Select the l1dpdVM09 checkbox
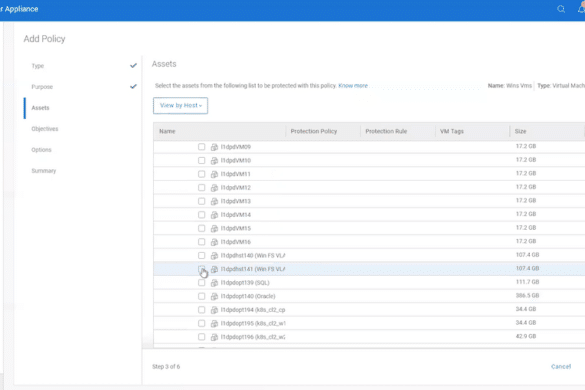The height and width of the screenshot is (390, 585). 201,147
